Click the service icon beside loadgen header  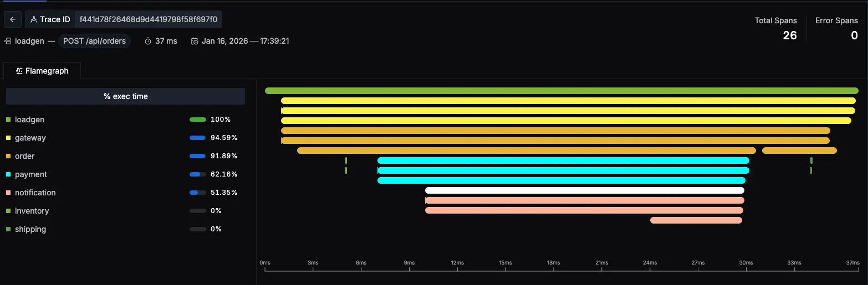coord(8,41)
